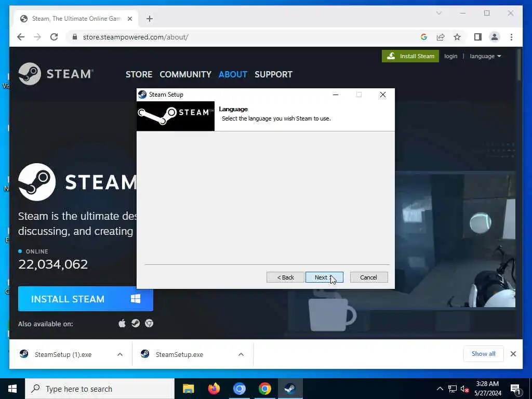This screenshot has height=399, width=532.
Task: Close the Steam browser tab
Action: [x=129, y=19]
